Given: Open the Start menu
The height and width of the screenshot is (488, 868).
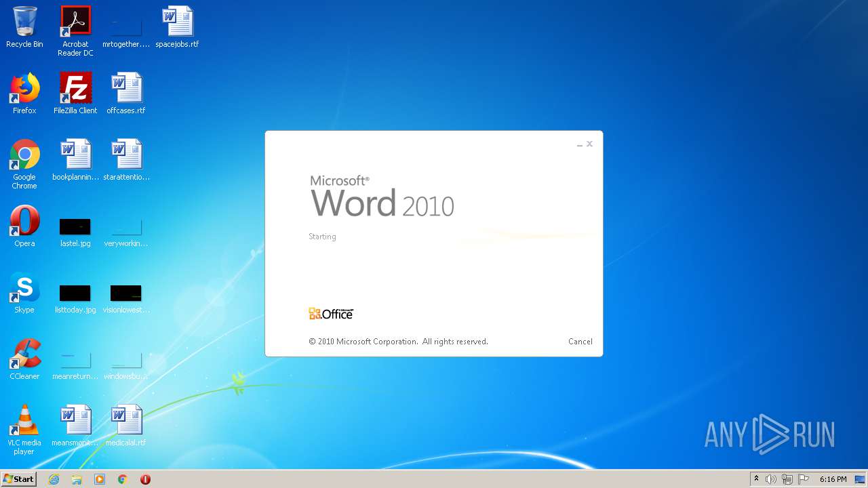Looking at the screenshot, I should coord(19,479).
